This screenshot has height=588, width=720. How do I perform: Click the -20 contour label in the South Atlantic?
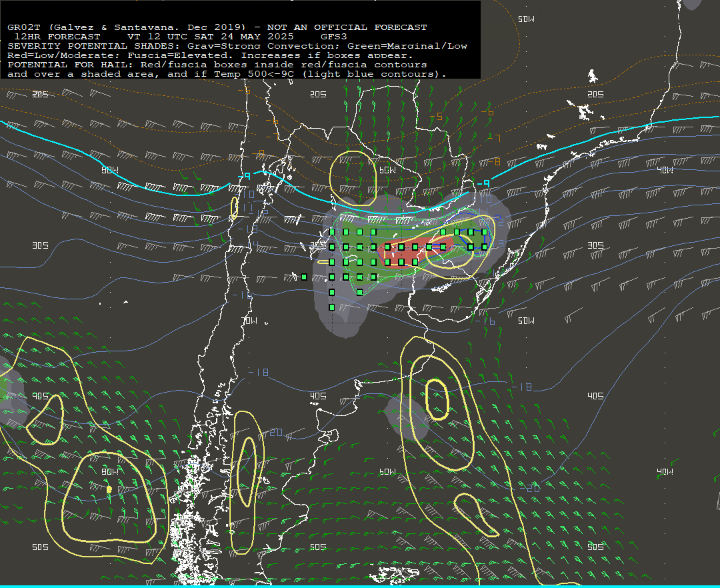coord(529,488)
